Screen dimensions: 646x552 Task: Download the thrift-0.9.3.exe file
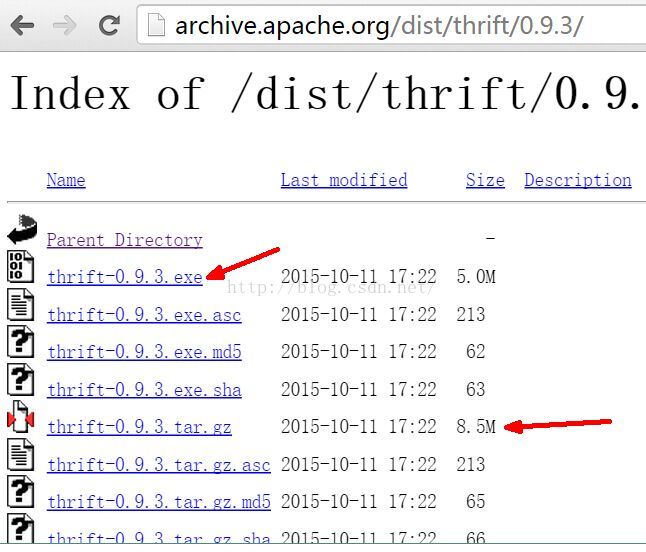(124, 277)
